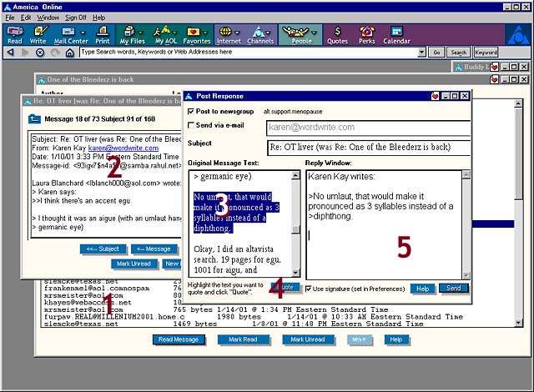Open the address bar history dropdown
The width and height of the screenshot is (534, 392).
pos(421,52)
